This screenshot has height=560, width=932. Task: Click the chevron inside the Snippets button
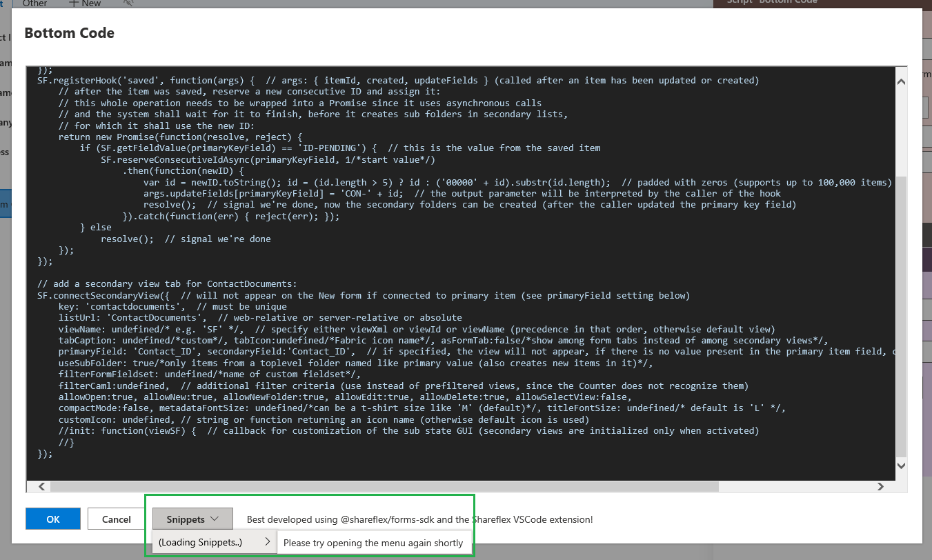[x=214, y=519]
